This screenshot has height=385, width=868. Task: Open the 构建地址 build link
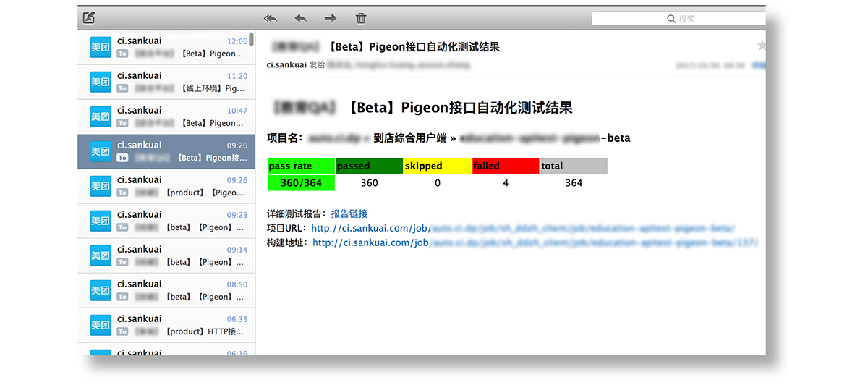[535, 242]
